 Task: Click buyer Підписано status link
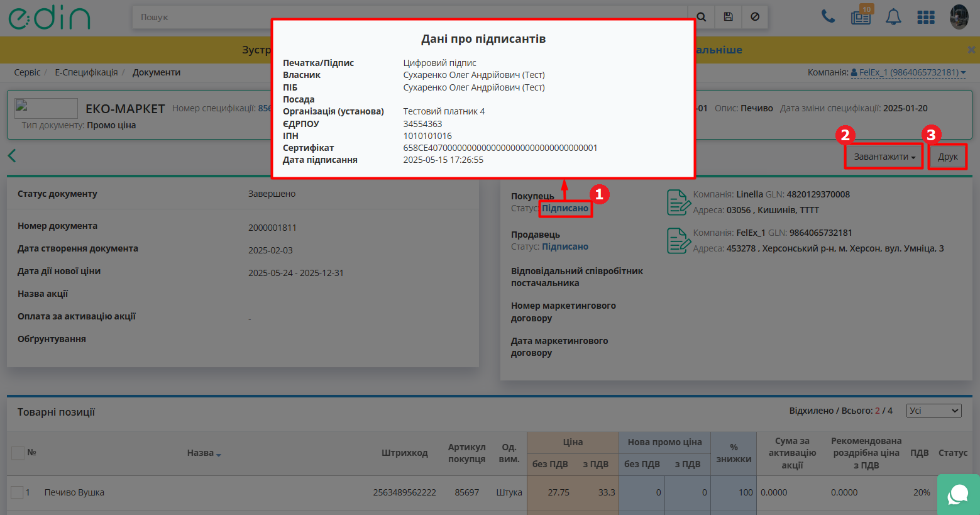click(565, 208)
